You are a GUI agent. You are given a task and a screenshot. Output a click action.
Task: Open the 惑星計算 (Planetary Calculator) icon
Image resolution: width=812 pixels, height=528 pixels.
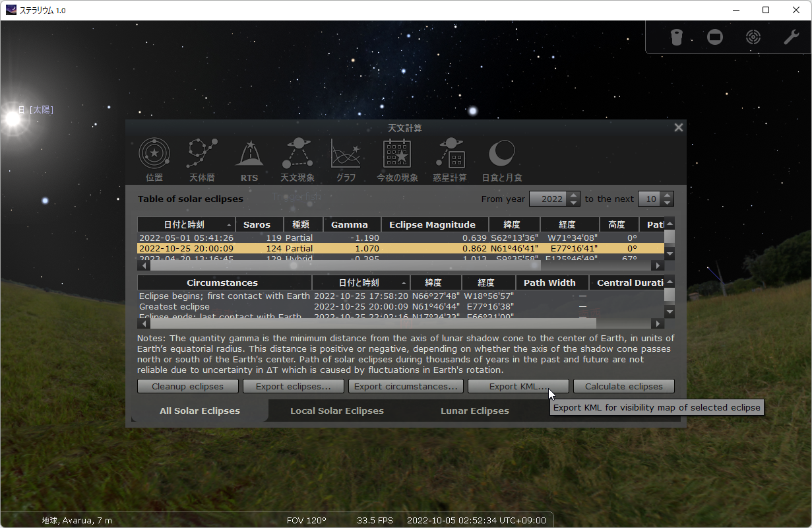[x=450, y=154]
